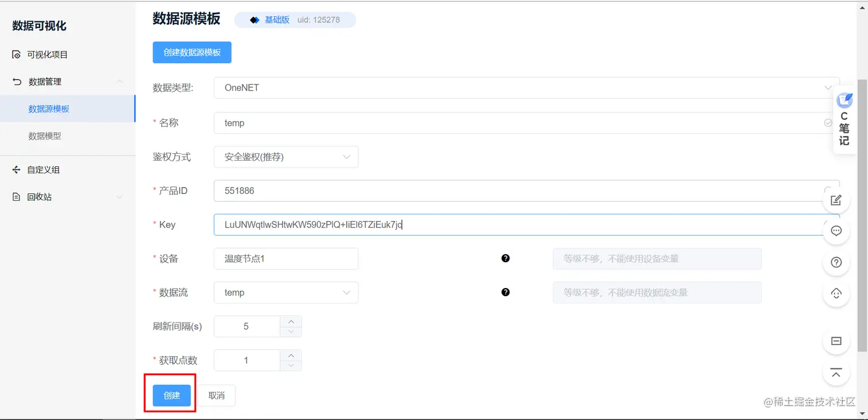Select 数据模型 in the sidebar

click(67, 136)
